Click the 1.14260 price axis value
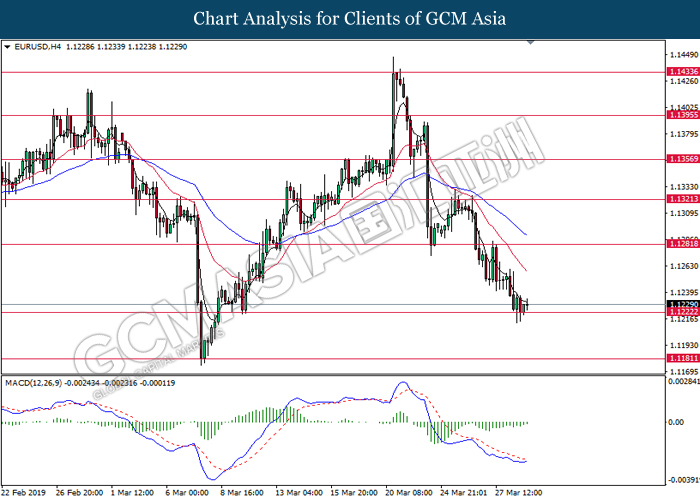The image size is (700, 500). point(684,81)
